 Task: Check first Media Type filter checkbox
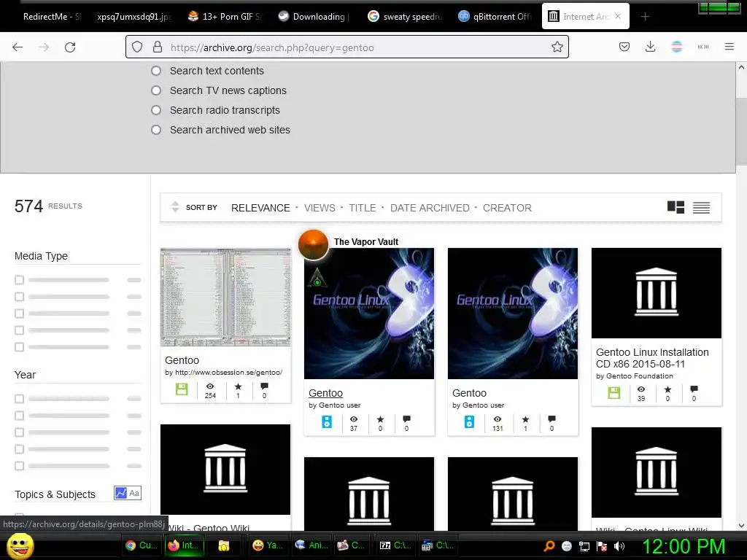click(x=19, y=280)
